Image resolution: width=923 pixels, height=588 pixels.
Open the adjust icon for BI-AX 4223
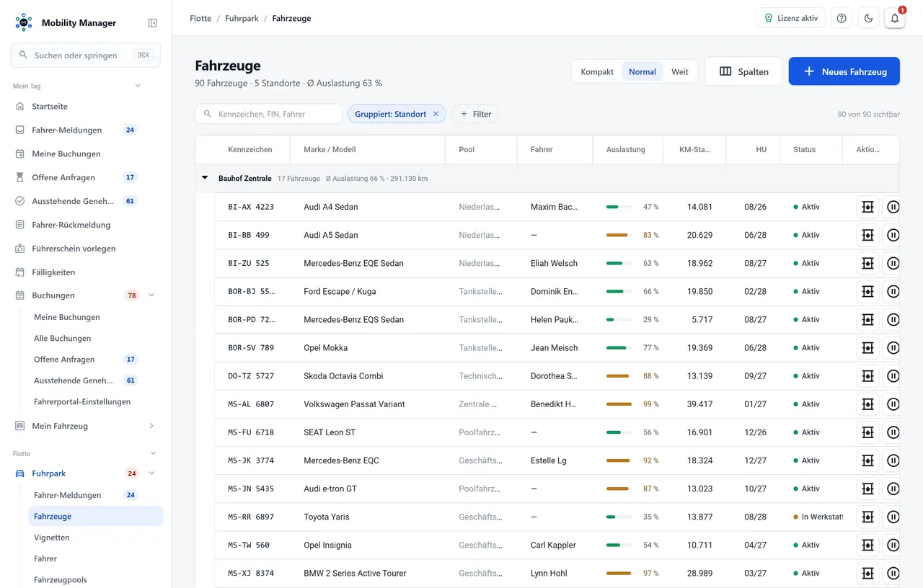pos(867,207)
